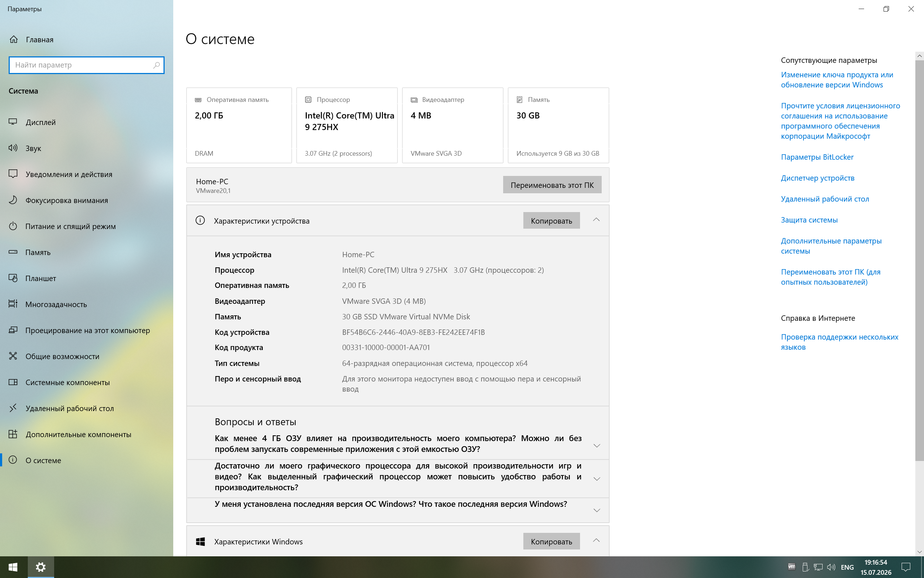Viewport: 924px width, 578px height.
Task: Click the scrollbar down arrow
Action: pyautogui.click(x=919, y=552)
